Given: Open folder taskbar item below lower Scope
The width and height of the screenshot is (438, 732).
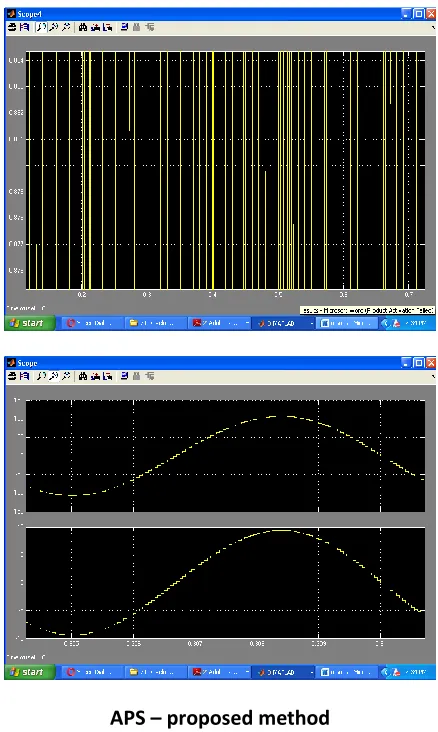Looking at the screenshot, I should [155, 672].
